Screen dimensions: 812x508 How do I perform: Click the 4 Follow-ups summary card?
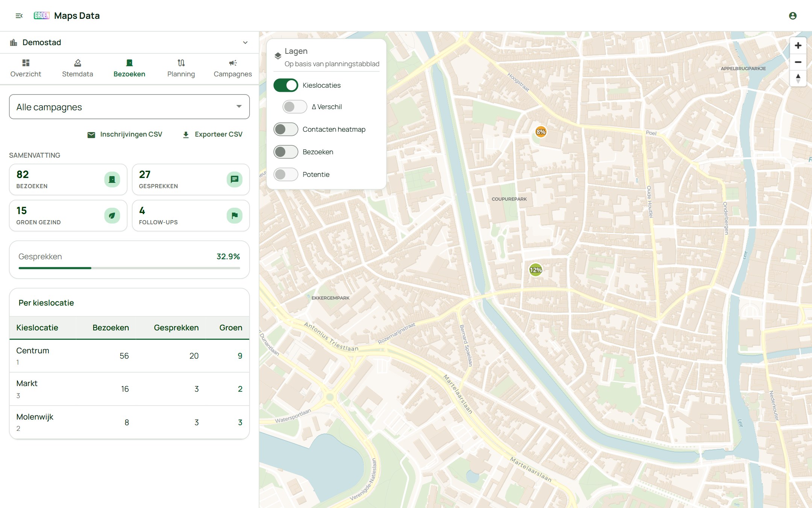(191, 216)
